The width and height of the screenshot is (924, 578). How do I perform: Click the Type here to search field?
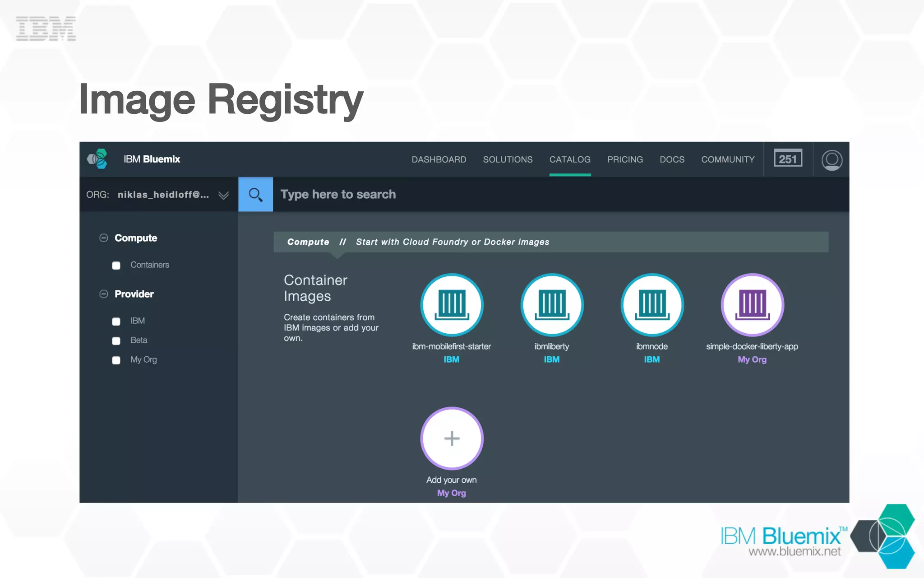click(x=561, y=194)
